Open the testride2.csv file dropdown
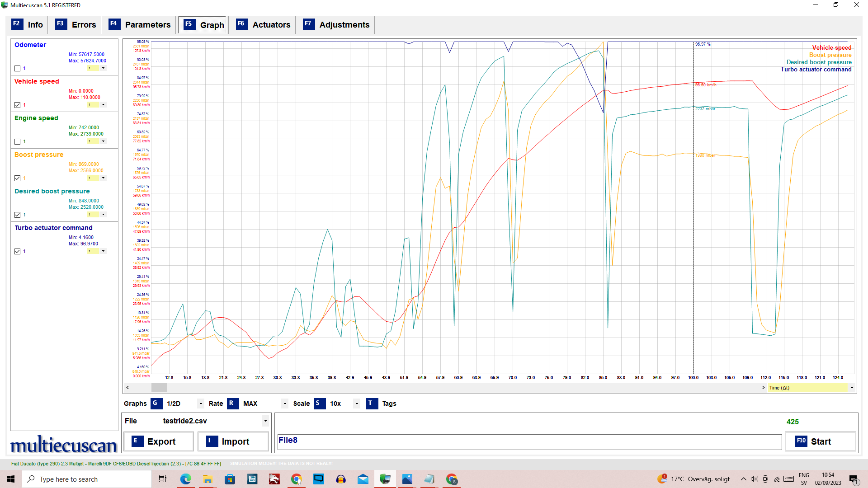Image resolution: width=868 pixels, height=488 pixels. 265,421
